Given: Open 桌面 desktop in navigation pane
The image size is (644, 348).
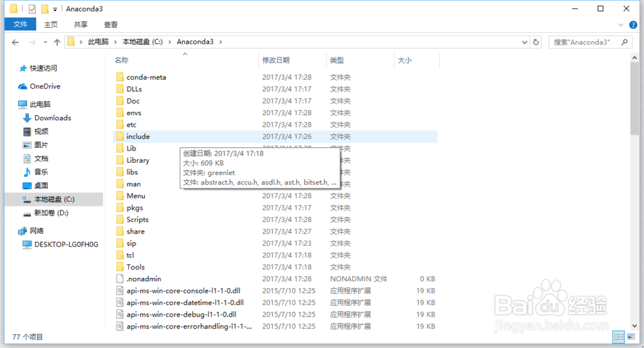Looking at the screenshot, I should (x=35, y=185).
